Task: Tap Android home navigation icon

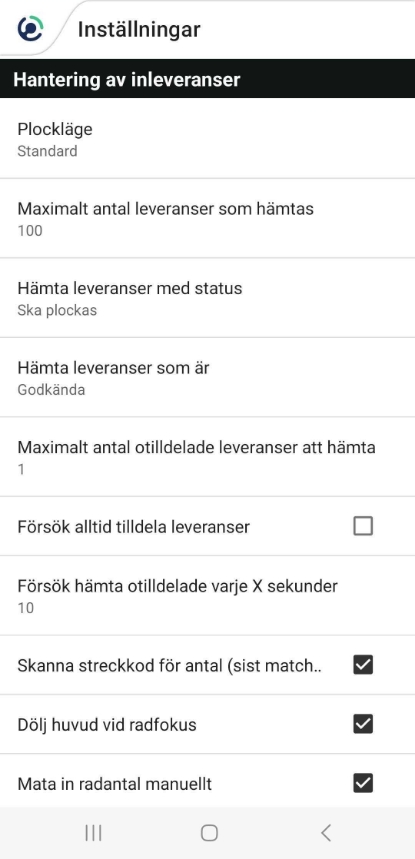Action: click(x=209, y=833)
